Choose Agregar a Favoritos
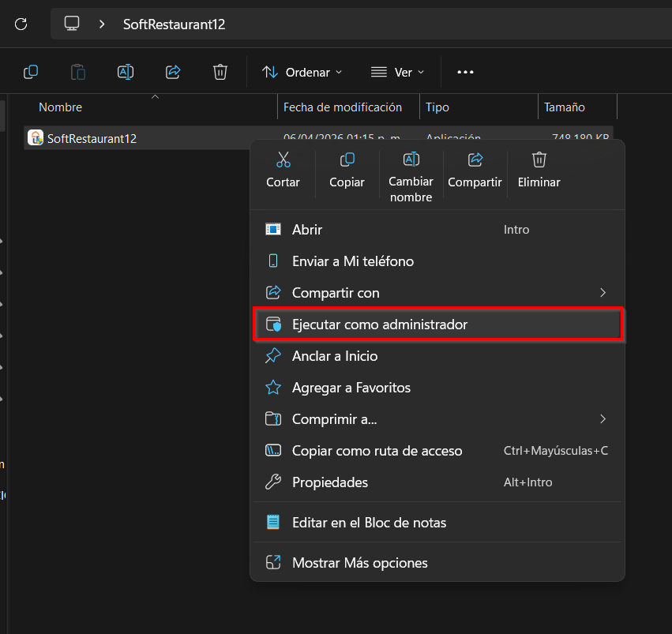 coord(437,388)
